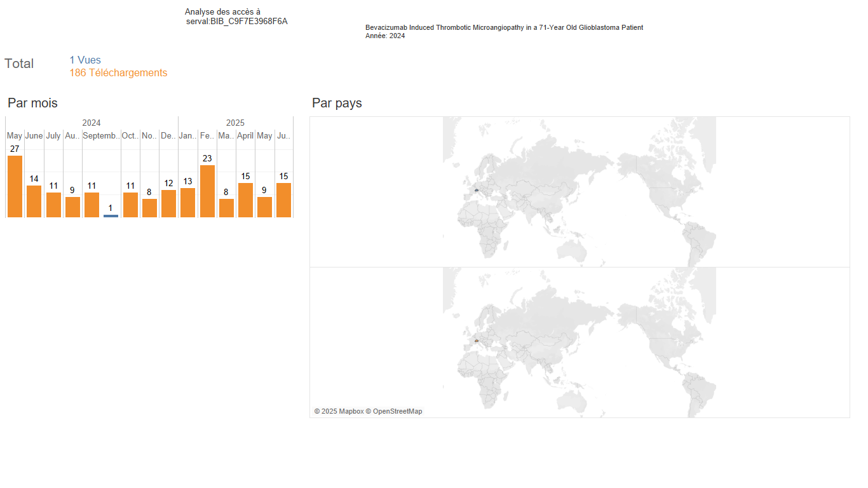Click the orange Switzerland mark on lower map
Screen dimensions: 868x488
(476, 341)
